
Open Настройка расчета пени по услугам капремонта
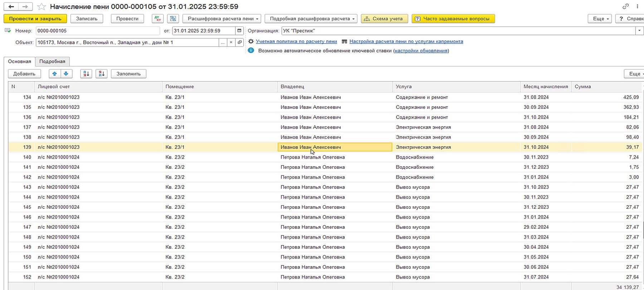pyautogui.click(x=406, y=41)
